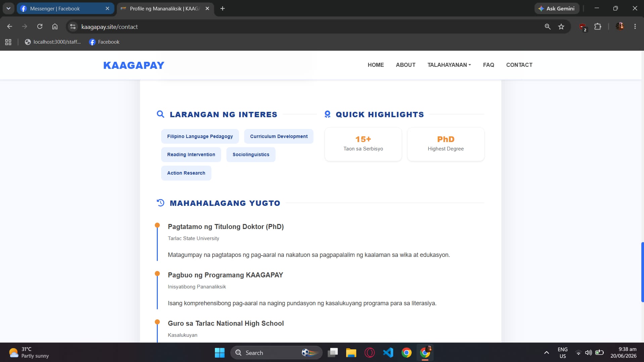Switch to the Messenger | Facebook tab
Screen dimensions: 644x362
[65, 8]
